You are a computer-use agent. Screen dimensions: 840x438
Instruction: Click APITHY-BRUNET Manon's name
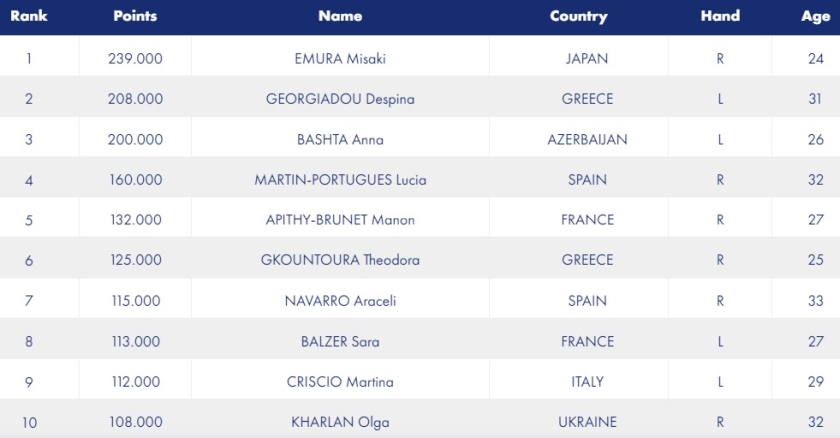[340, 220]
